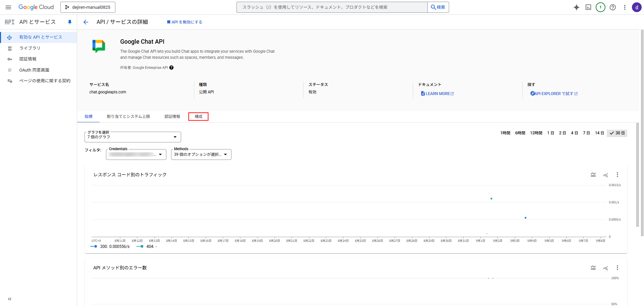Open more options on API メソッド別のエラー数 chart
Image resolution: width=644 pixels, height=306 pixels.
pos(617,268)
